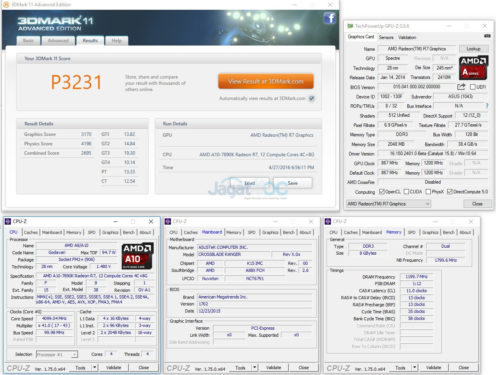Click the Facebook icon in 3DMark 11

330,18
